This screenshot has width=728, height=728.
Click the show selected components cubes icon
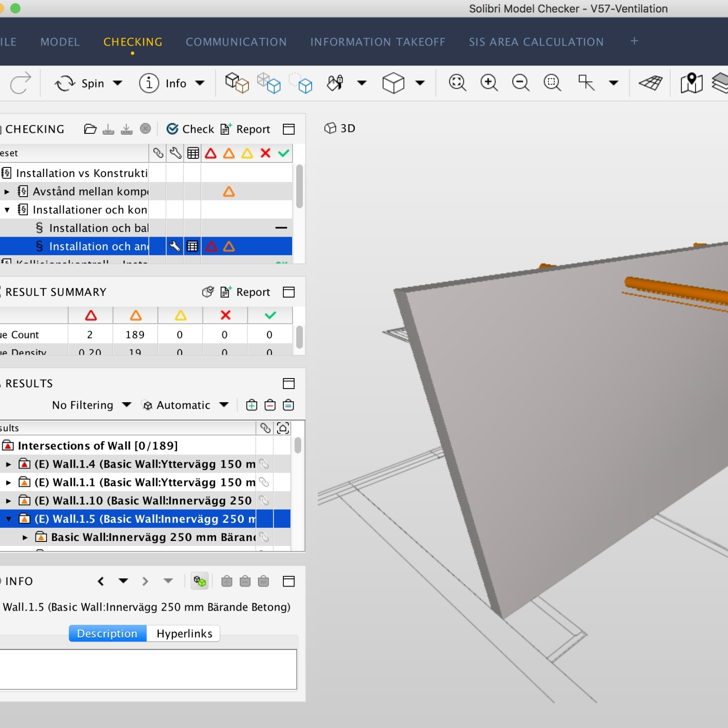[237, 83]
